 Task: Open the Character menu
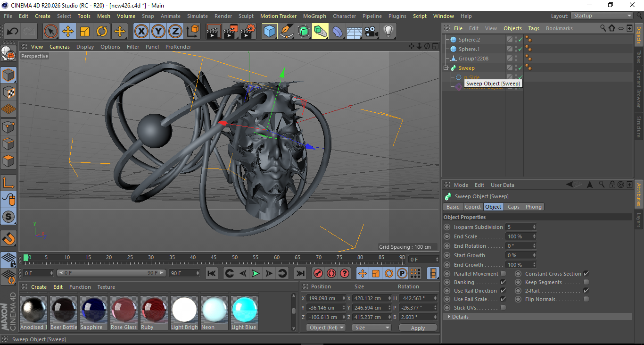[x=344, y=16]
